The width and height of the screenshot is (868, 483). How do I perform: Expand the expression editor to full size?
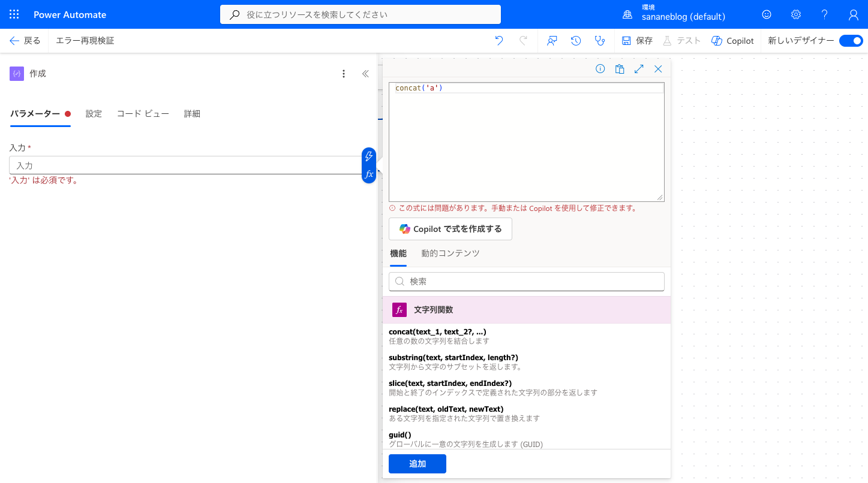click(639, 69)
